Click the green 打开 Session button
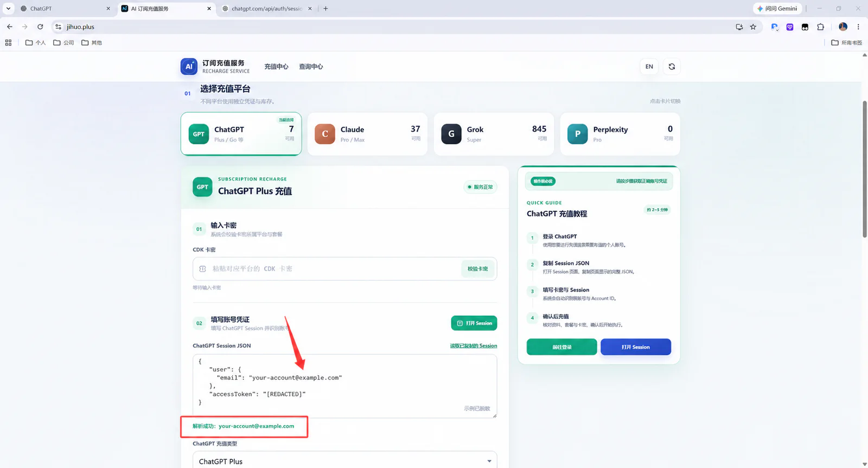Viewport: 868px width, 468px height. (x=474, y=323)
